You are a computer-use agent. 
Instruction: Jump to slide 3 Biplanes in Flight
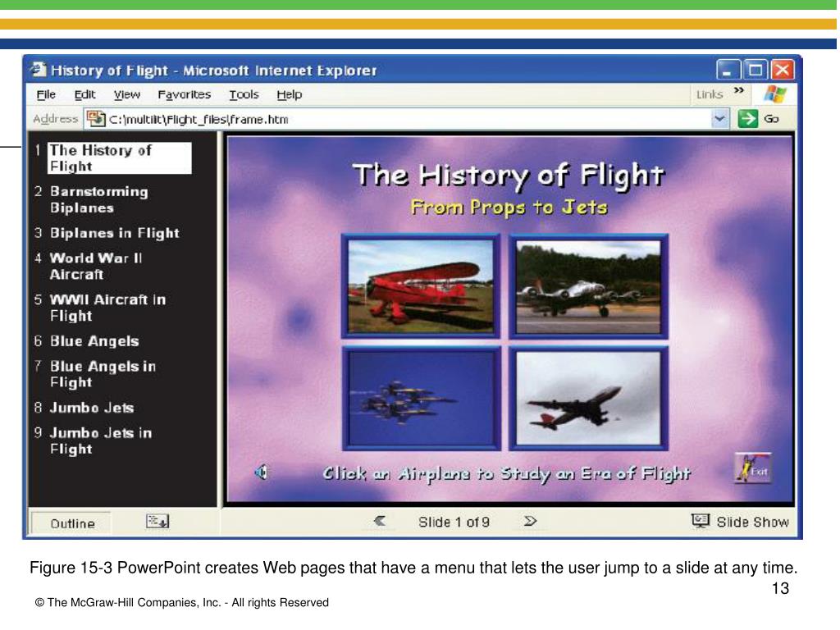click(115, 233)
